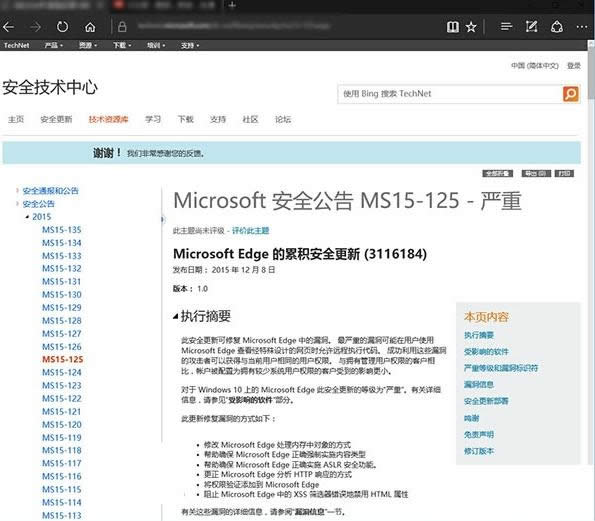Click the 中国 (简体中文) locale link

(535, 66)
